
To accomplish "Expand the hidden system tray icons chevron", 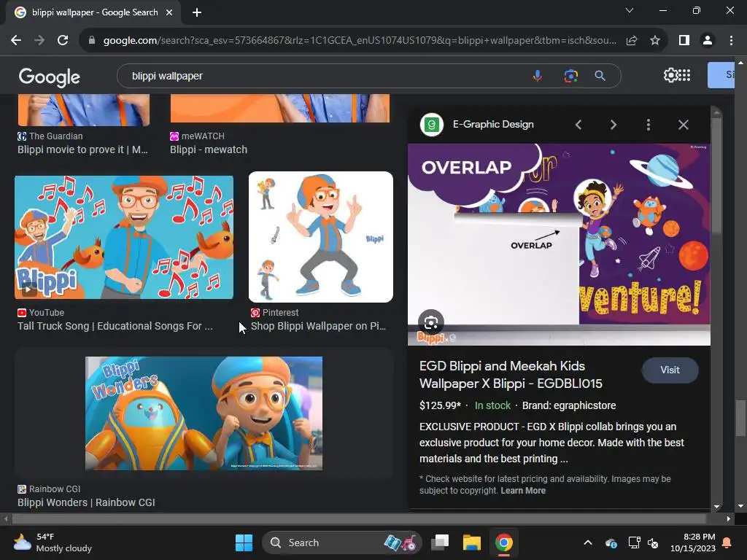I will tap(588, 542).
